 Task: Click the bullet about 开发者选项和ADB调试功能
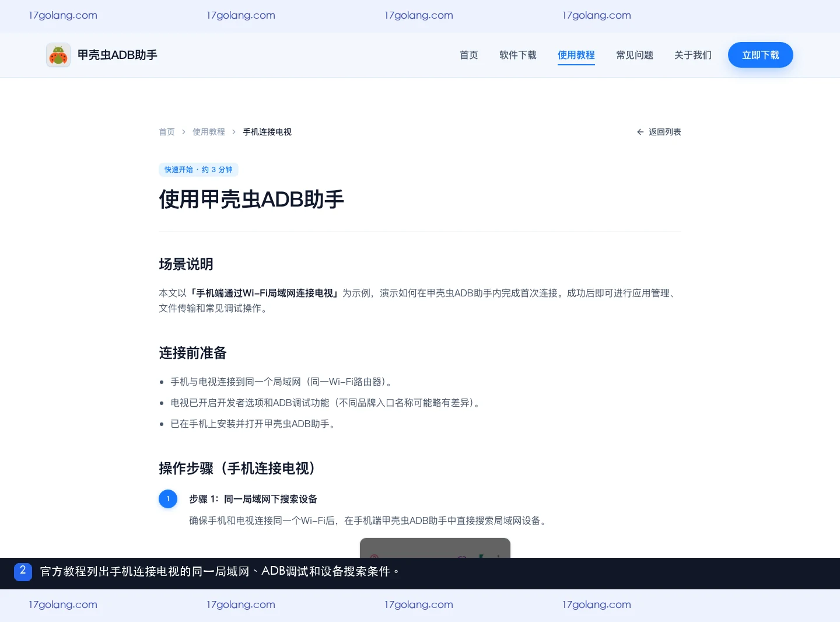tap(327, 403)
